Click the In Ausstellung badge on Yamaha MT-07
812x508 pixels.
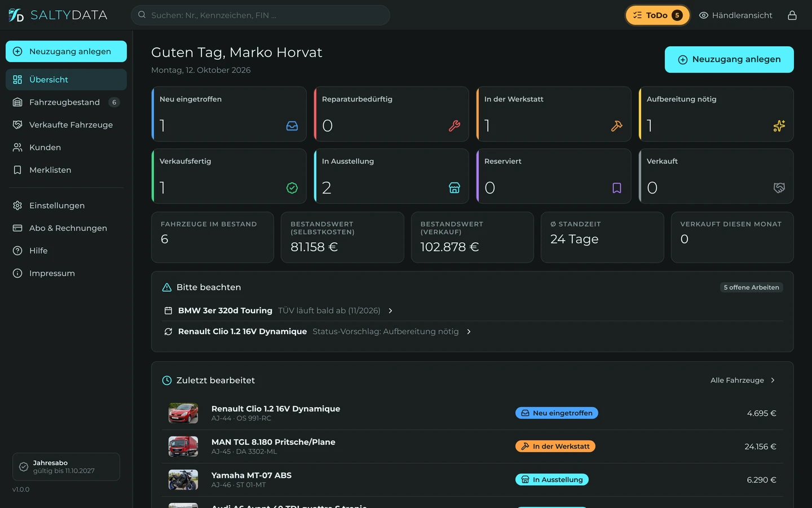(x=552, y=480)
